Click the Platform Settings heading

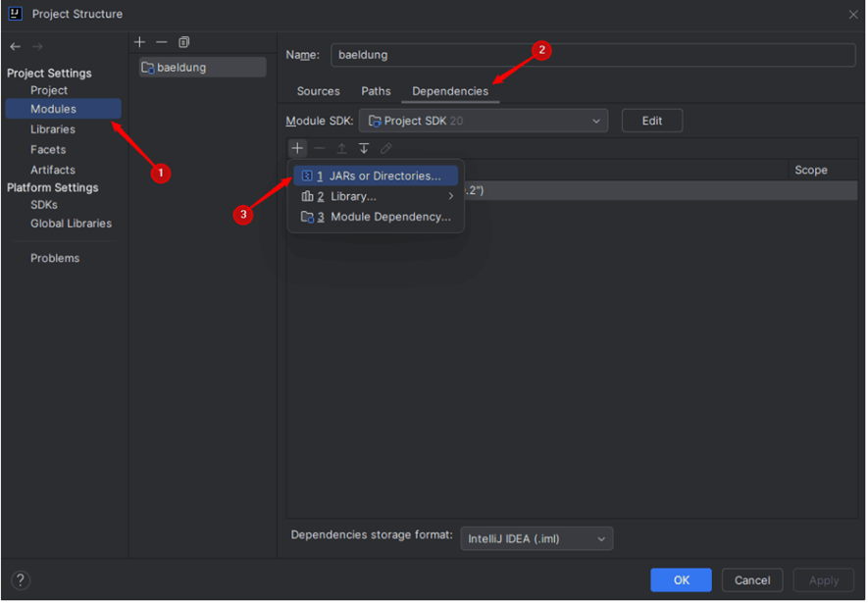pos(53,188)
